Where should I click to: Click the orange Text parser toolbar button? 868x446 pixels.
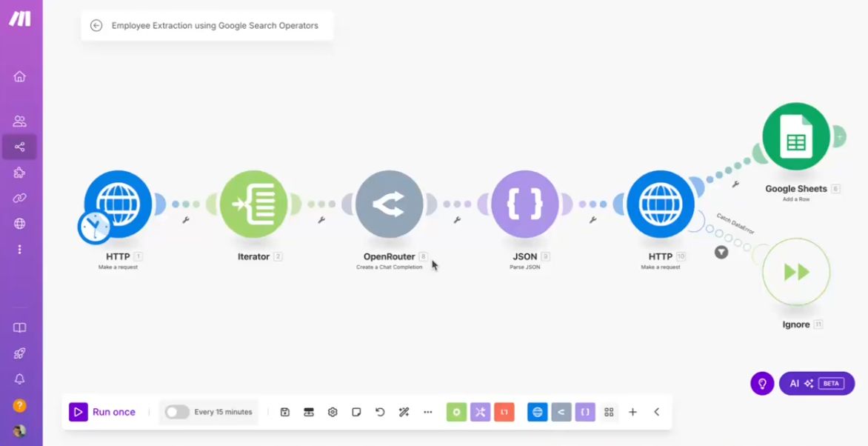click(504, 412)
